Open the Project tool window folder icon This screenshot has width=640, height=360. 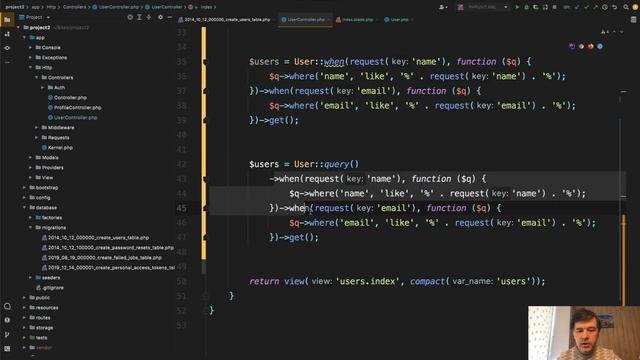(7, 20)
